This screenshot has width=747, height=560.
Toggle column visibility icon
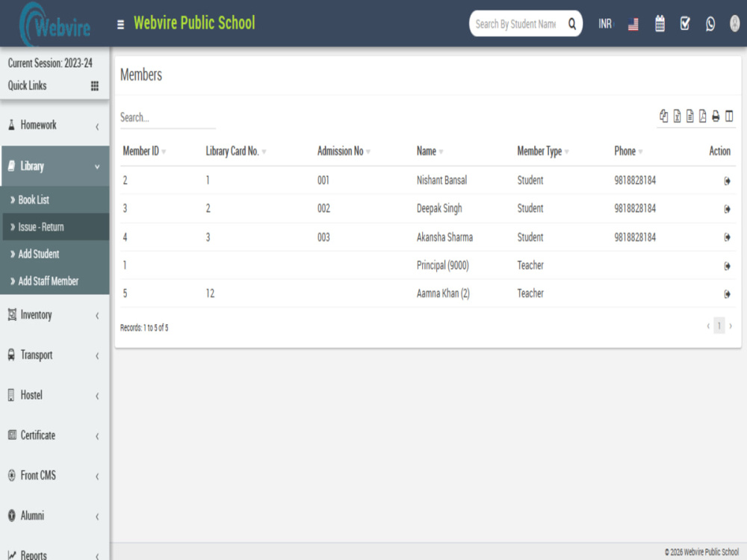(x=729, y=116)
